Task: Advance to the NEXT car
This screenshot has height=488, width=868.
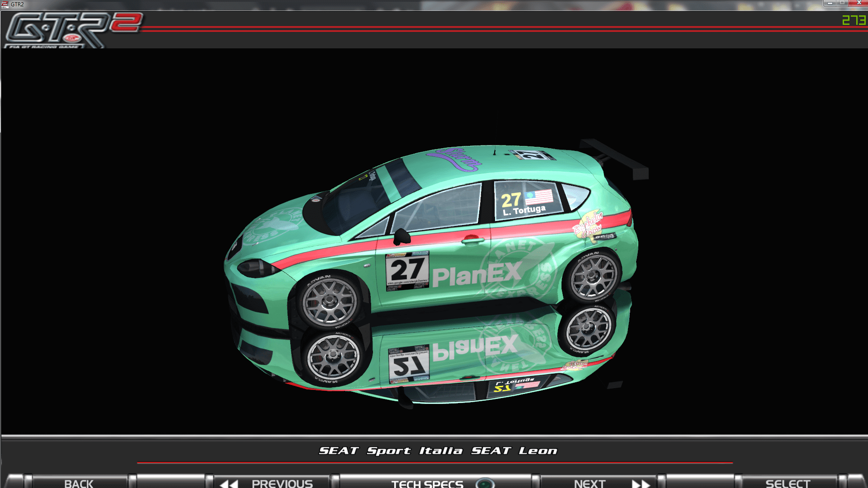Action: coord(599,482)
